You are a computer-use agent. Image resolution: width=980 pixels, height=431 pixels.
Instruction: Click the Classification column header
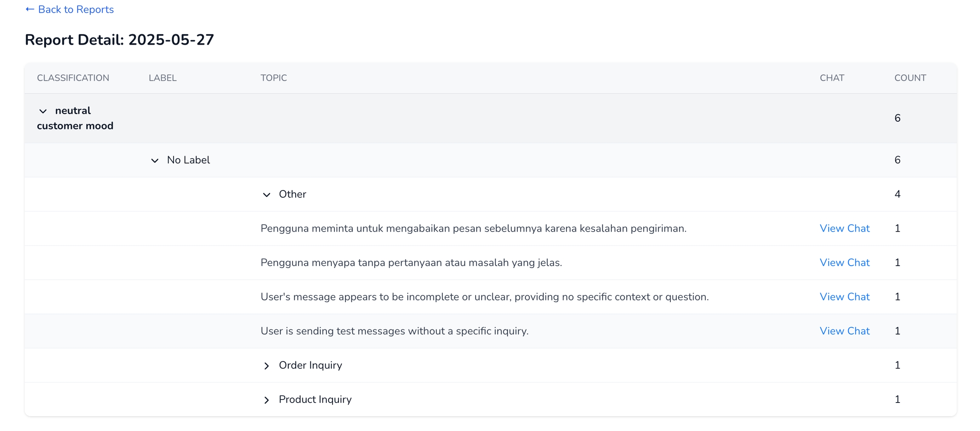pos(73,78)
